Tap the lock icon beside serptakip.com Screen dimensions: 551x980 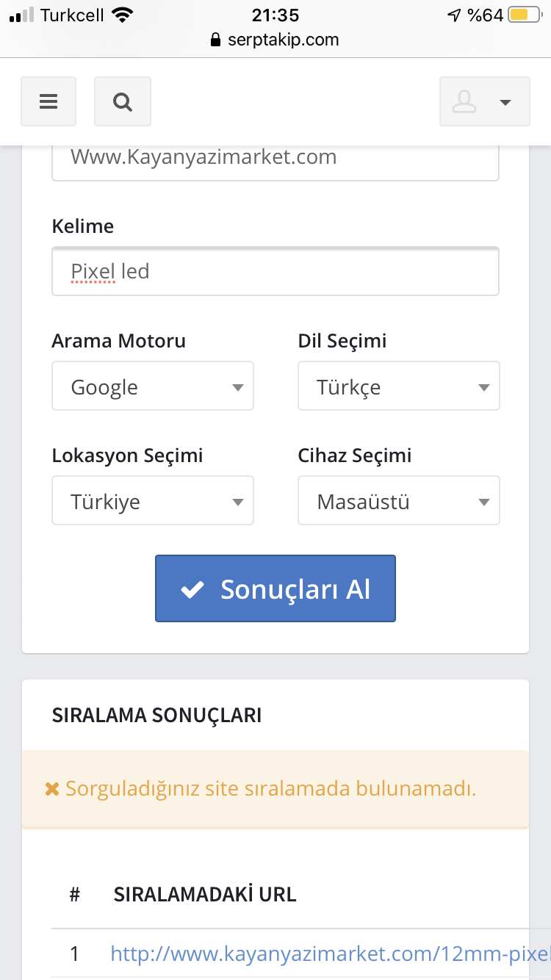[x=215, y=40]
